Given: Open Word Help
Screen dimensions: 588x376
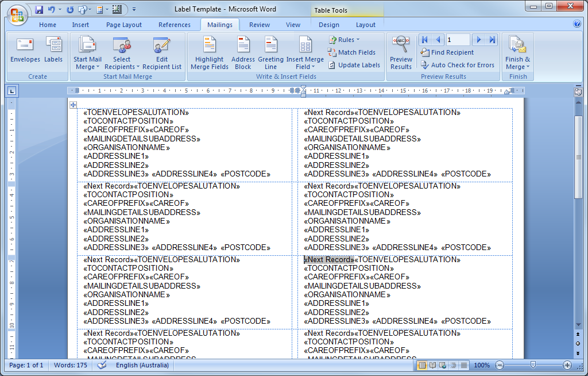Looking at the screenshot, I should (577, 24).
